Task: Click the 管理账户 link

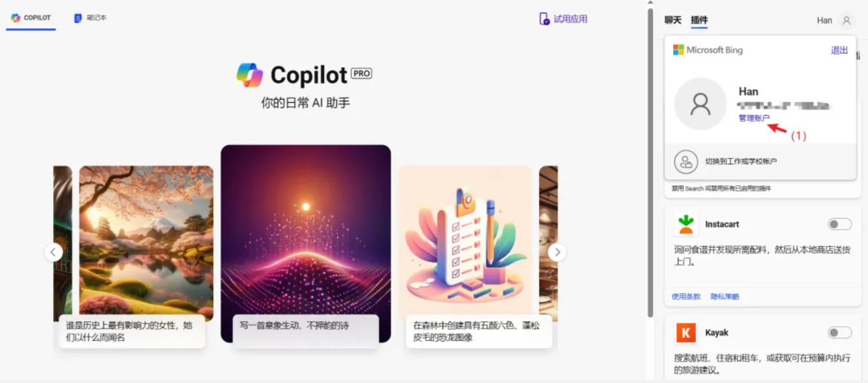Action: tap(754, 118)
